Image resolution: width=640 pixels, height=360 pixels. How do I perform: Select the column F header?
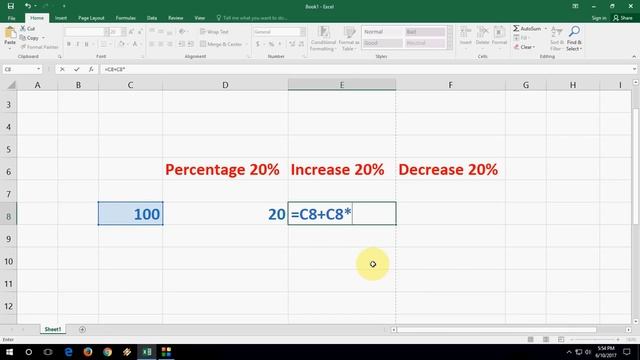point(450,85)
